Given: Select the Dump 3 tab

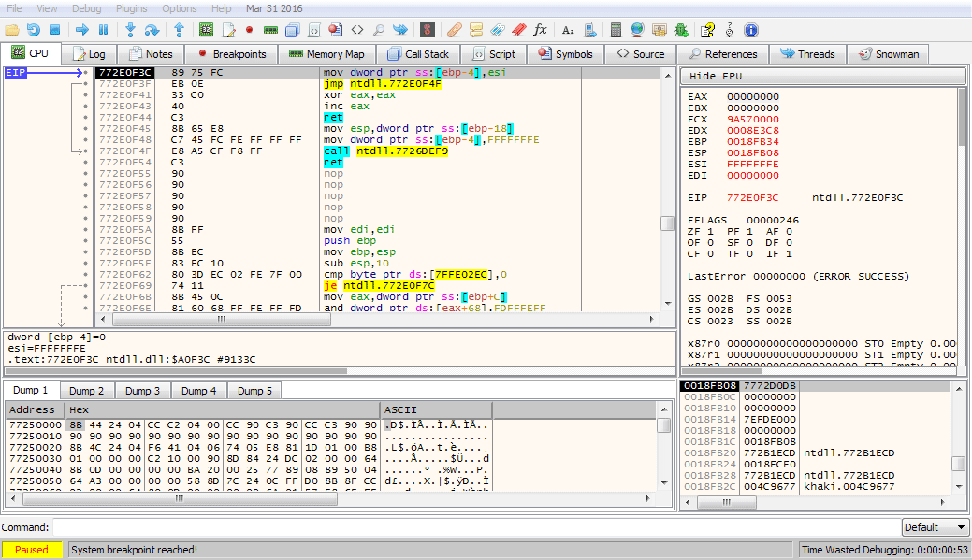Looking at the screenshot, I should coord(143,391).
